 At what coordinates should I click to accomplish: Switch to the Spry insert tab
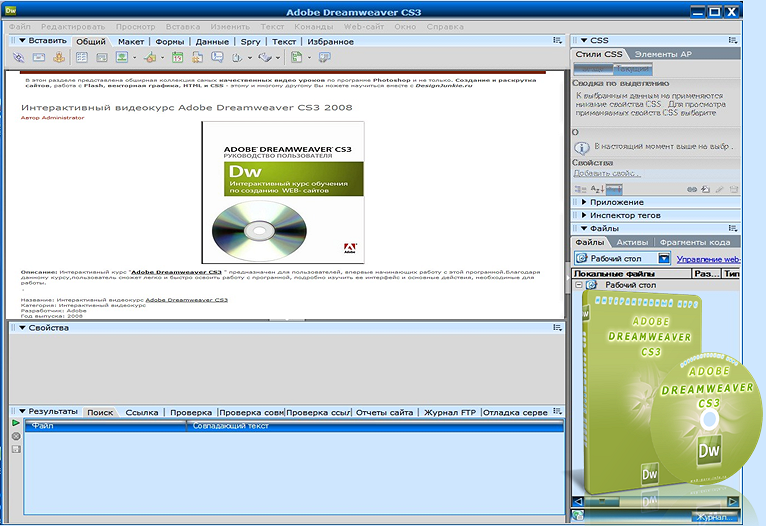tap(251, 42)
